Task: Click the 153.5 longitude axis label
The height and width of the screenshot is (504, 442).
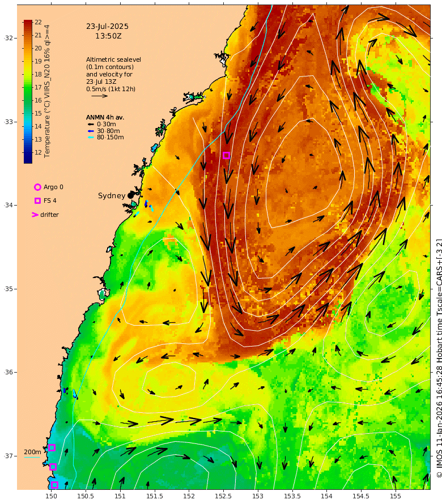Action: [x=292, y=496]
